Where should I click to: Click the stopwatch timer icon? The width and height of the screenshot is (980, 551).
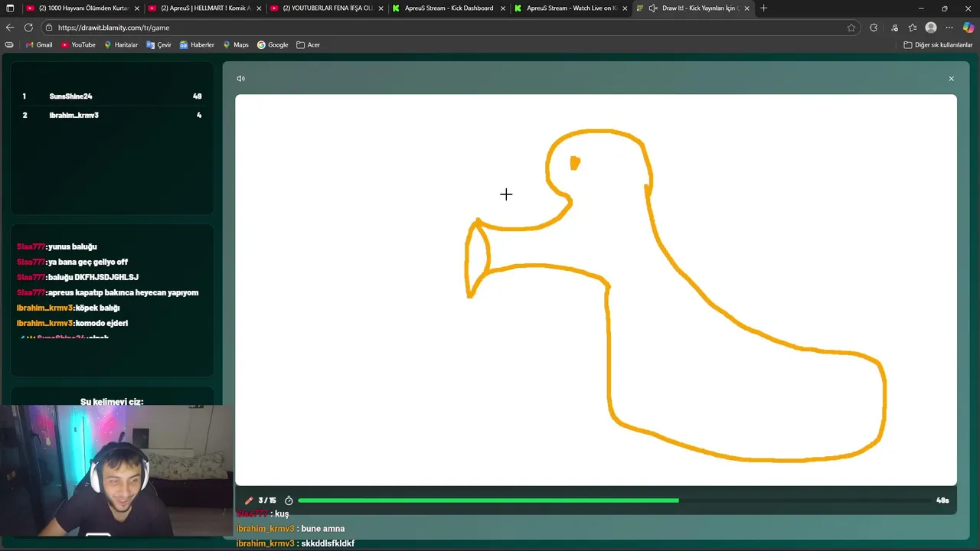tap(289, 500)
